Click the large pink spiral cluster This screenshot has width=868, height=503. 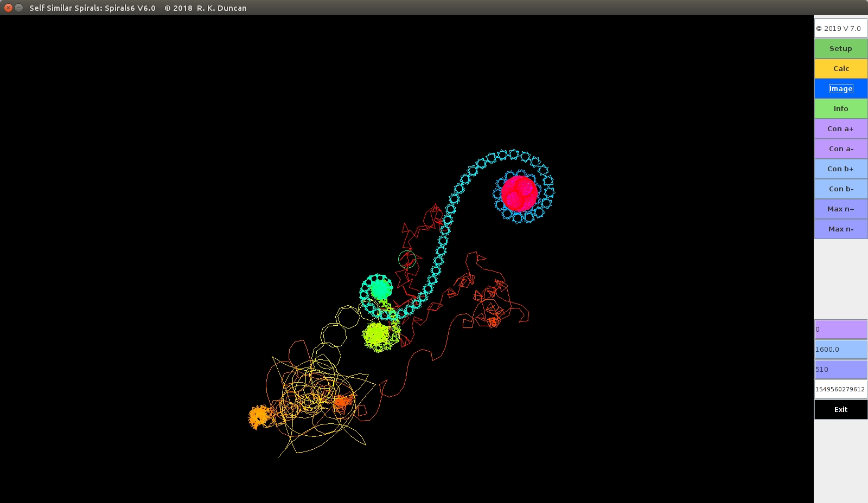519,194
